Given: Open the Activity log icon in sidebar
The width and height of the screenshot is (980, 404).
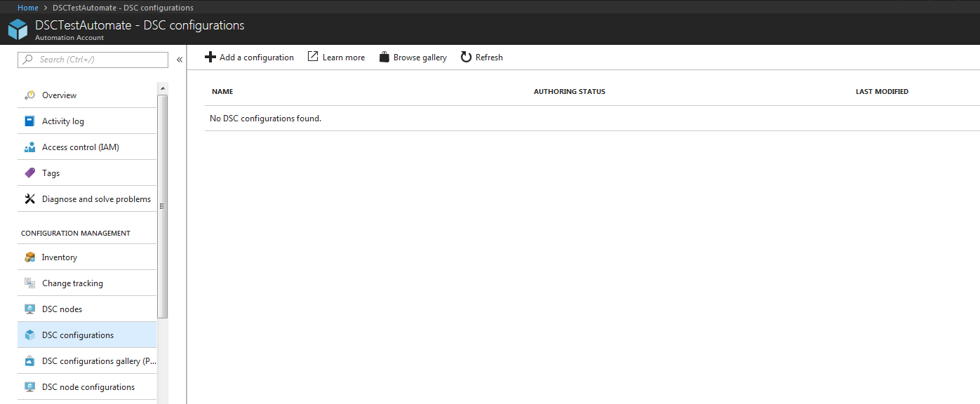Looking at the screenshot, I should (29, 121).
